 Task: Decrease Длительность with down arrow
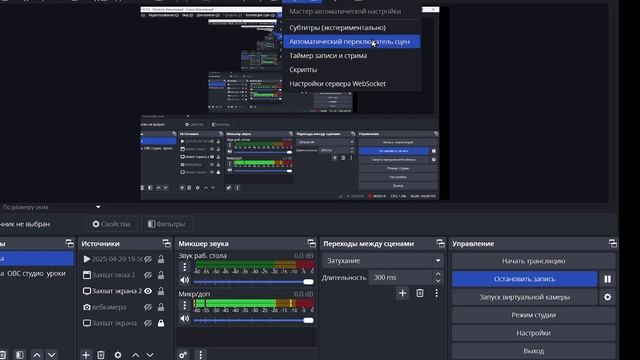point(438,281)
